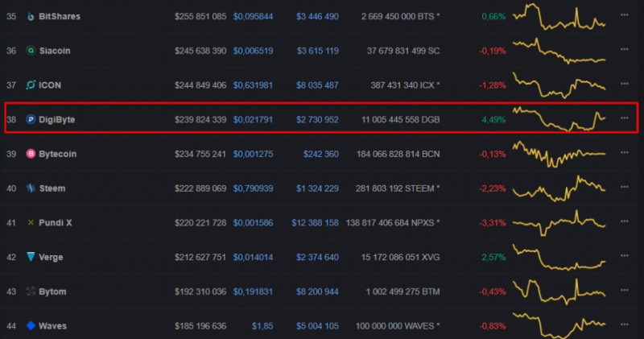Click BitShares price $0,095844
644x339 pixels.
253,16
